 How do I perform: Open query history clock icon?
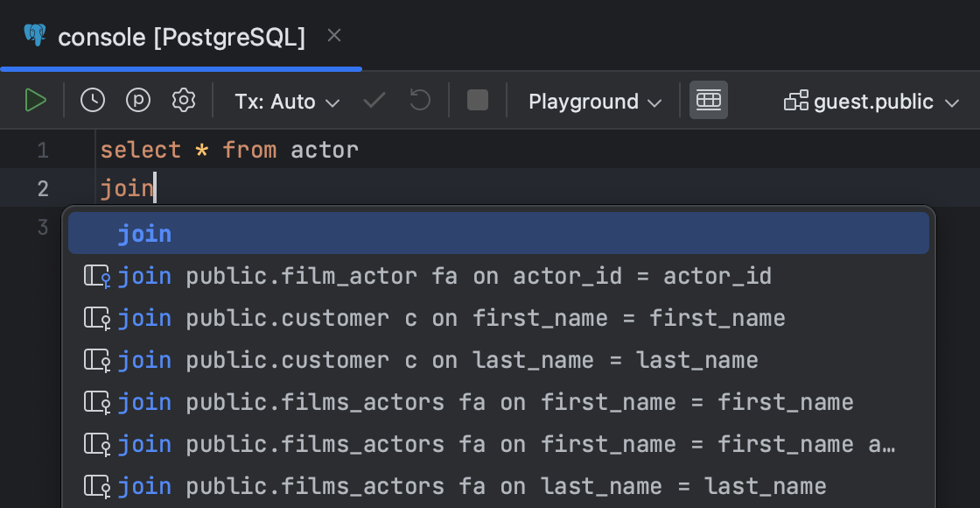click(x=93, y=101)
